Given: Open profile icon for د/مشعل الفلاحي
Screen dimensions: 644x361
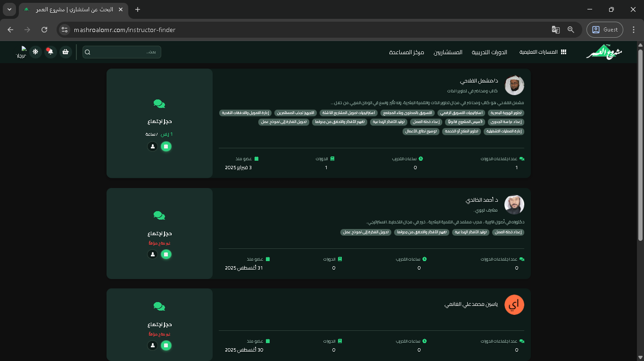Looking at the screenshot, I should [x=152, y=147].
